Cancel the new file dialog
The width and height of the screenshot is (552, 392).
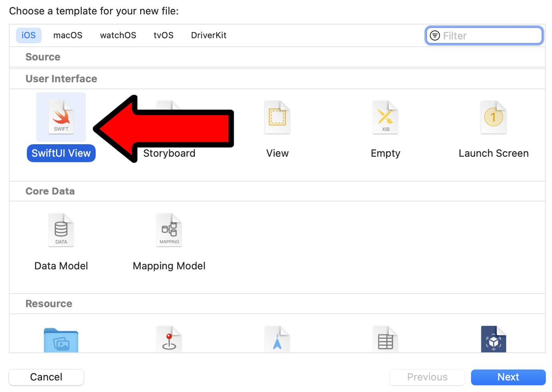pos(46,377)
